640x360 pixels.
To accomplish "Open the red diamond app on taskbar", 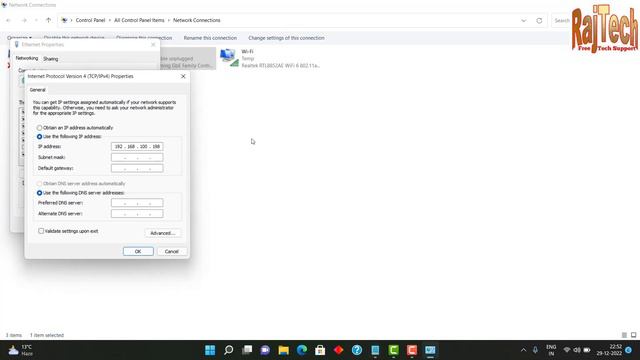I will coord(338,350).
